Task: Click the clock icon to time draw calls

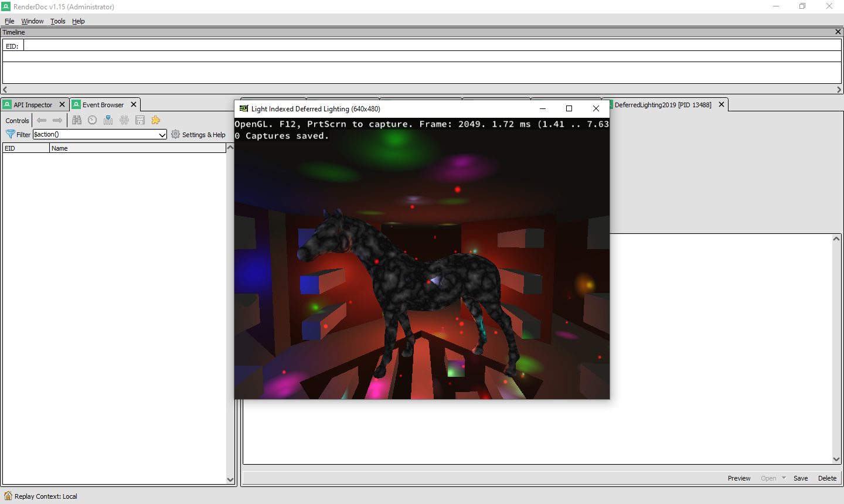Action: pos(93,120)
